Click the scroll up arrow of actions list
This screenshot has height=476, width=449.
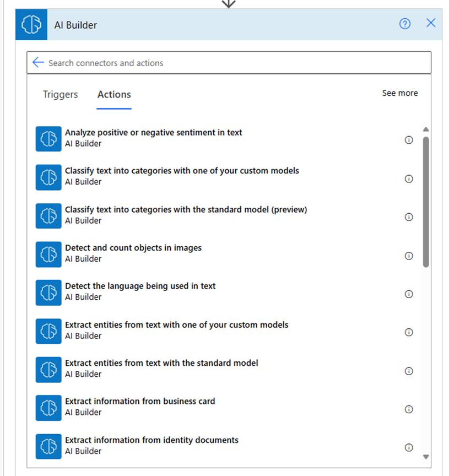pyautogui.click(x=426, y=129)
